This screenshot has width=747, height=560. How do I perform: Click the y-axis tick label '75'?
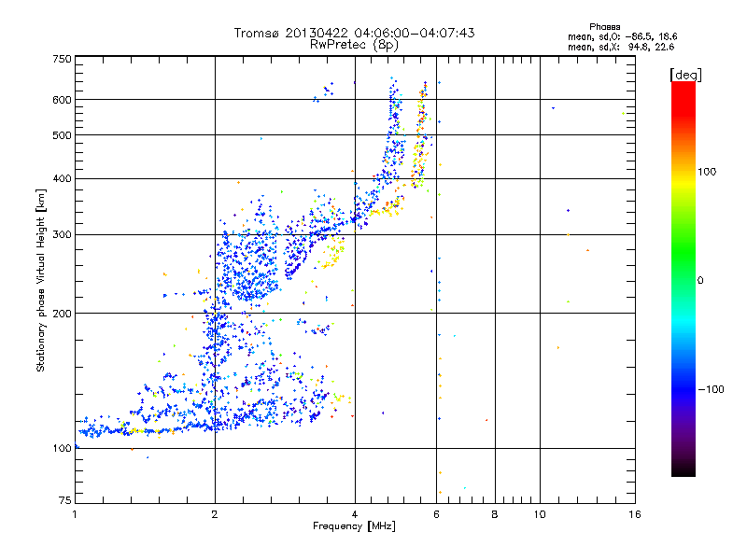click(65, 500)
